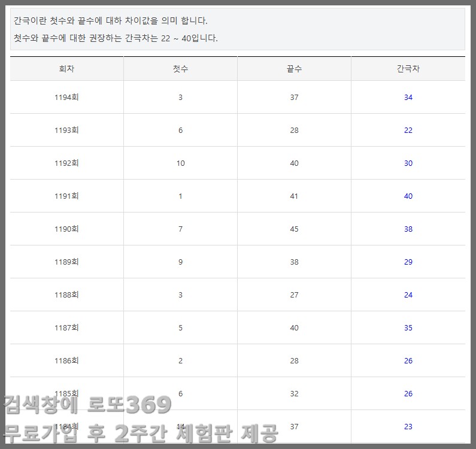Viewport: 476px width, 449px height.
Task: Click the 끝수 column header
Action: click(x=294, y=69)
